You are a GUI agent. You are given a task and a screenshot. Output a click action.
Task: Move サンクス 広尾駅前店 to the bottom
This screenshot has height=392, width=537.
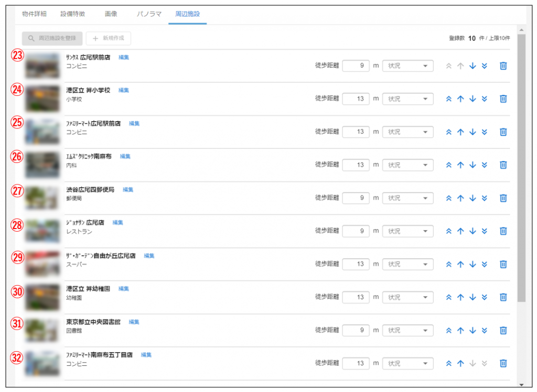[x=484, y=66]
